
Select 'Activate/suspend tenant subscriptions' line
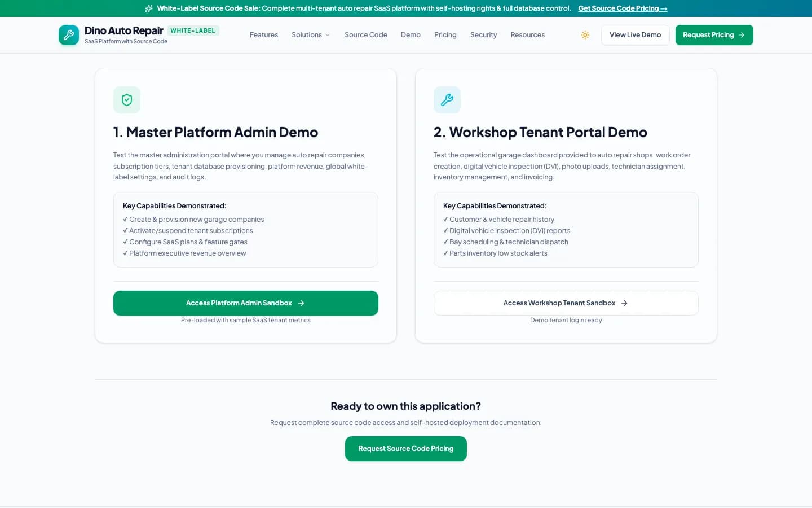click(x=188, y=231)
